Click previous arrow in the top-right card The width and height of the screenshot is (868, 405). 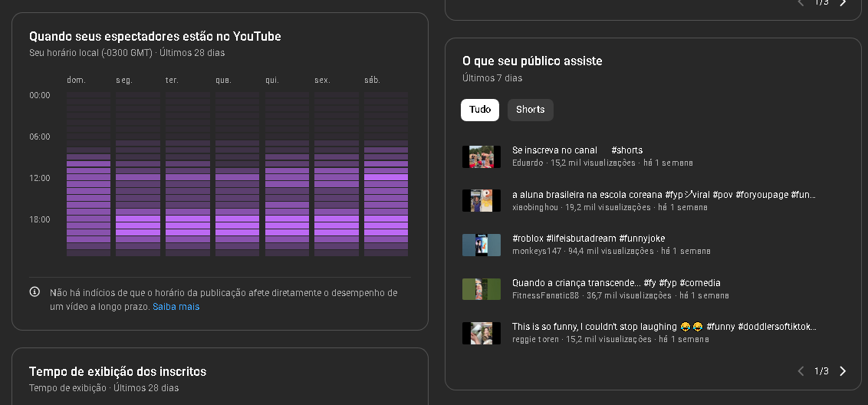pos(801,3)
